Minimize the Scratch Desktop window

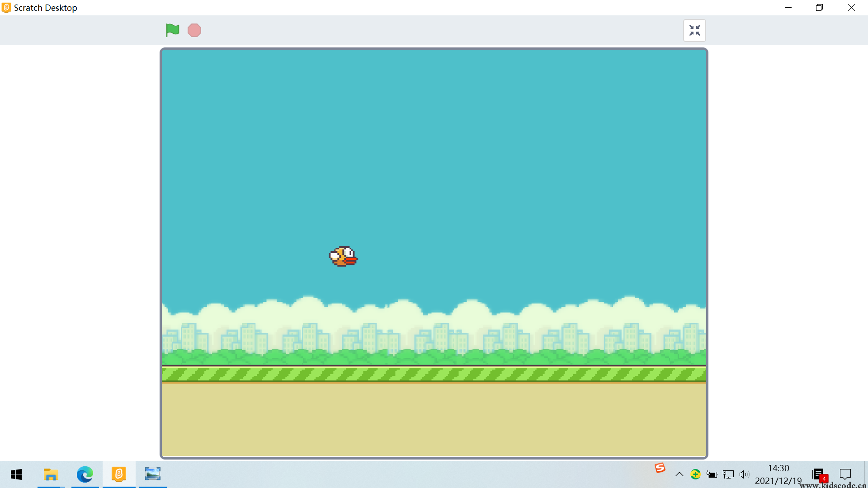point(788,8)
